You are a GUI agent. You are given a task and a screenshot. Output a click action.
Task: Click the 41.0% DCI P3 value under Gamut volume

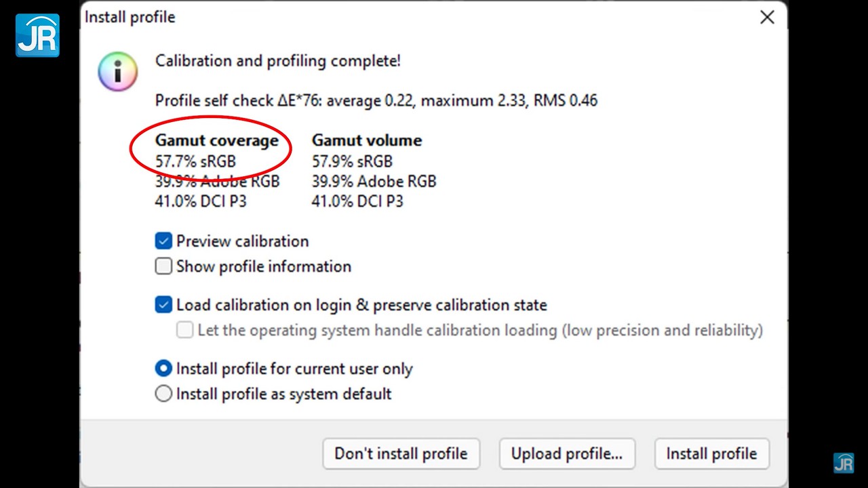[x=357, y=201]
